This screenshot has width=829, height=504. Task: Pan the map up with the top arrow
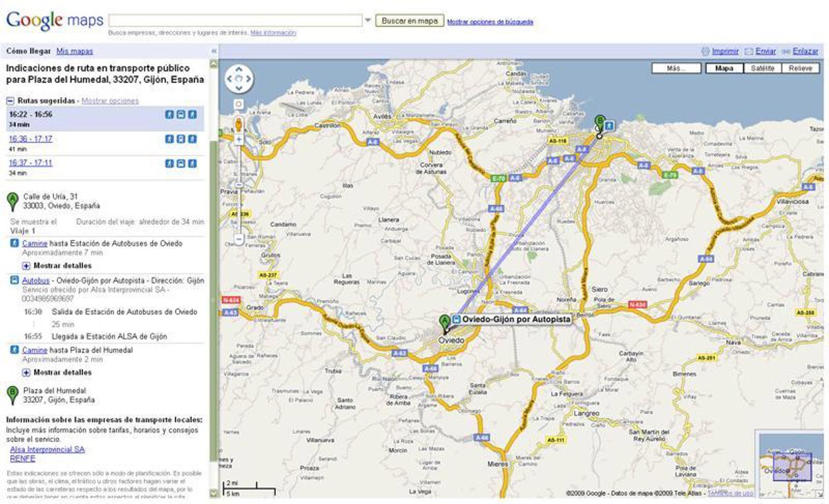click(239, 70)
